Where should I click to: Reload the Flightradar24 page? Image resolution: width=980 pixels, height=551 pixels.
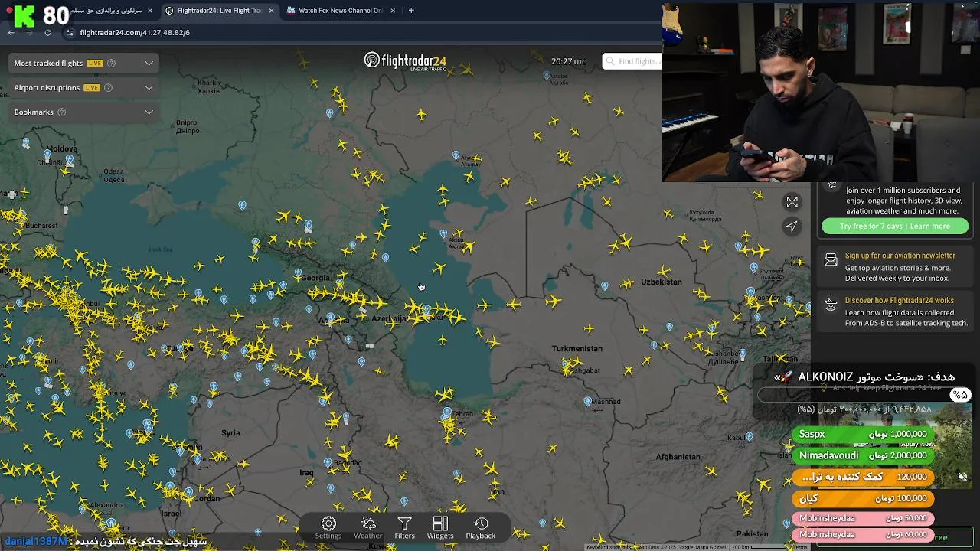[48, 32]
